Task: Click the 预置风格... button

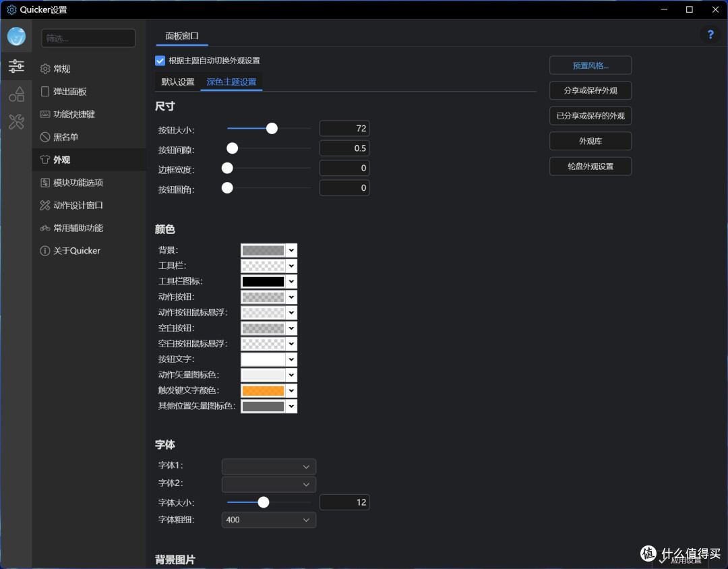Action: [590, 65]
